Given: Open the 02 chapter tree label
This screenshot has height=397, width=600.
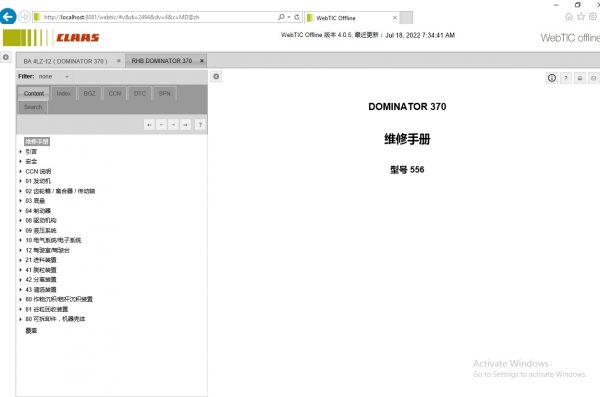Looking at the screenshot, I should (60, 191).
